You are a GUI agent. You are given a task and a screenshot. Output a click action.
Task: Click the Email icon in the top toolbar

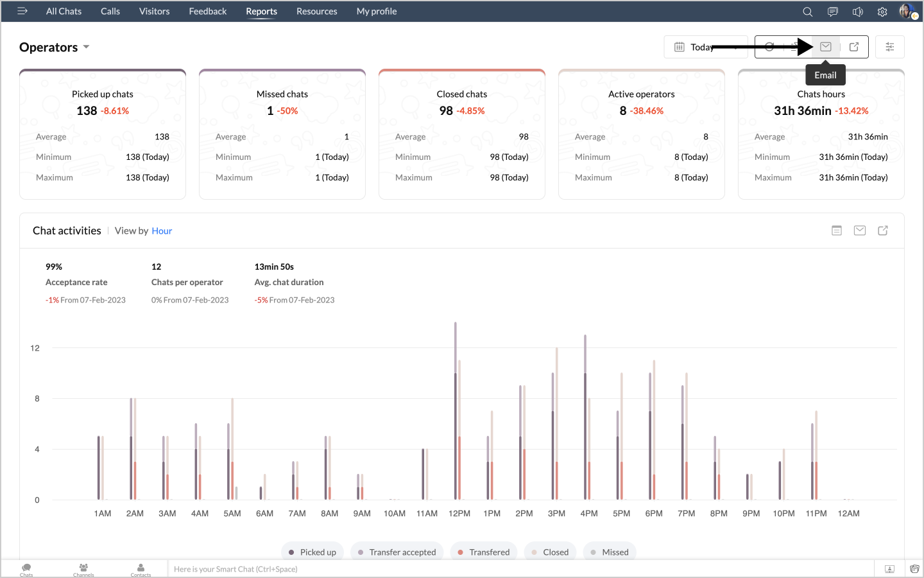pyautogui.click(x=826, y=47)
